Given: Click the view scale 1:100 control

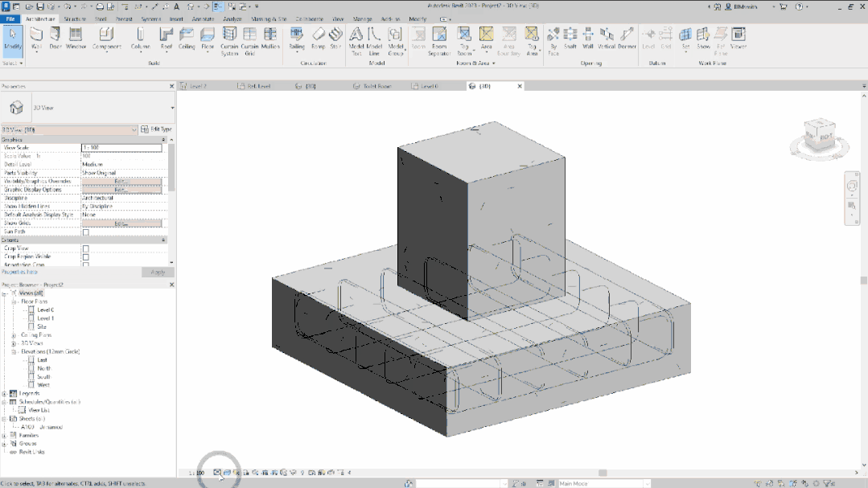Looking at the screenshot, I should 196,473.
